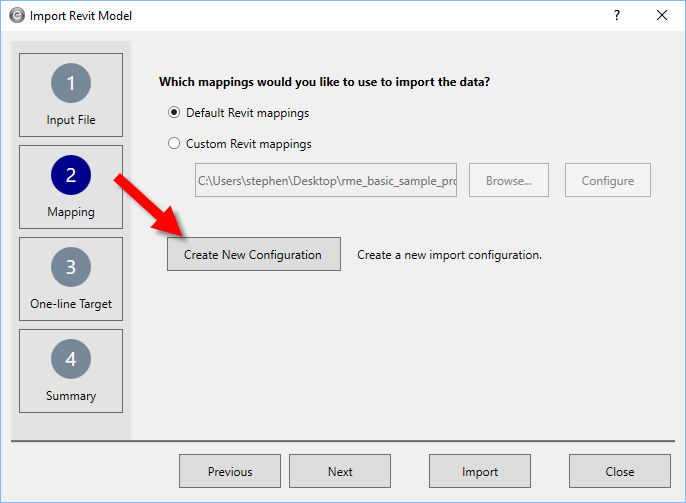This screenshot has height=503, width=686.
Task: Click the Import Revit Model title text
Action: [80, 16]
